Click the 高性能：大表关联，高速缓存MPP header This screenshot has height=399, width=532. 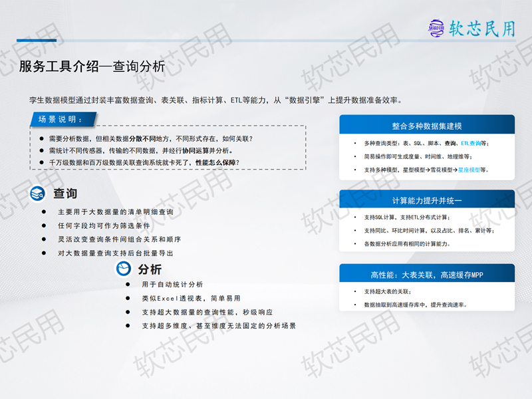(x=427, y=273)
